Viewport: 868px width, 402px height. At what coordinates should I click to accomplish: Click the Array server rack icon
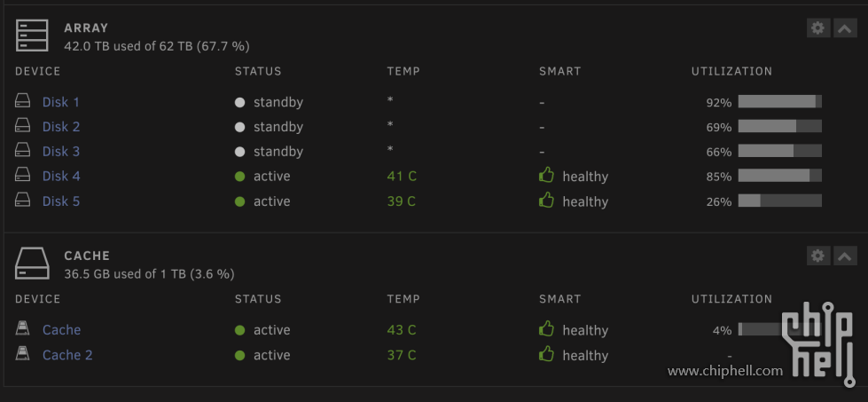tap(32, 35)
